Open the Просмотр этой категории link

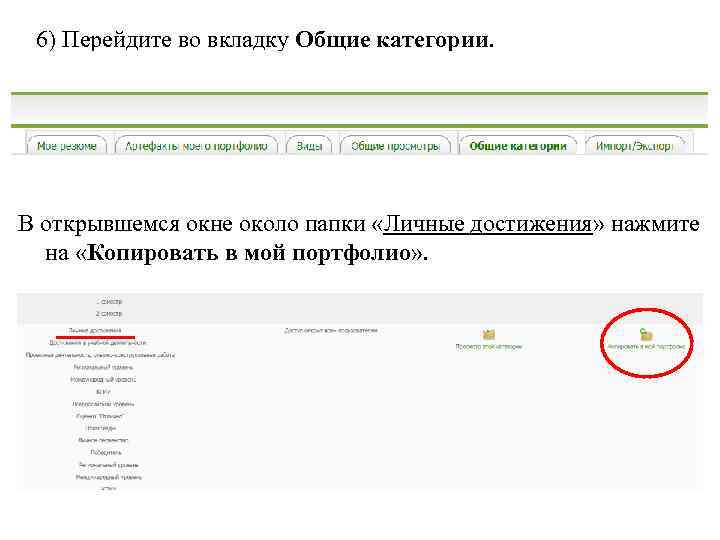pyautogui.click(x=489, y=347)
